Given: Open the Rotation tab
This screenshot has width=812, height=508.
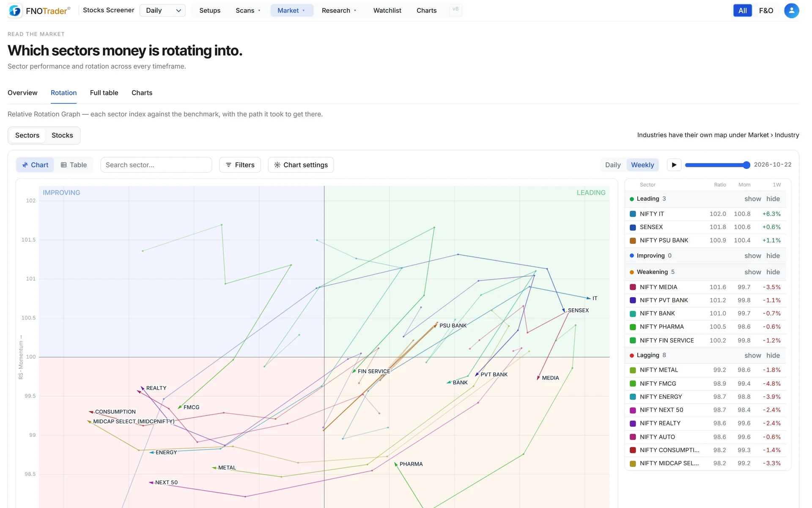Looking at the screenshot, I should (63, 93).
